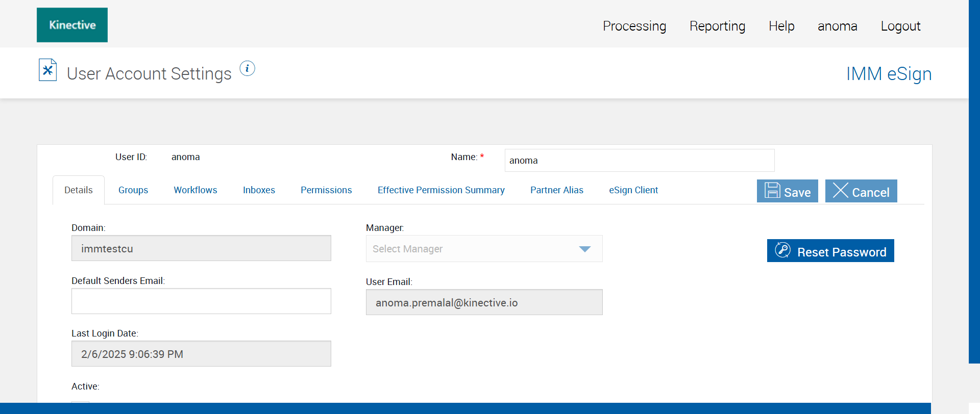Click the IMM eSign link
980x414 pixels.
(889, 74)
